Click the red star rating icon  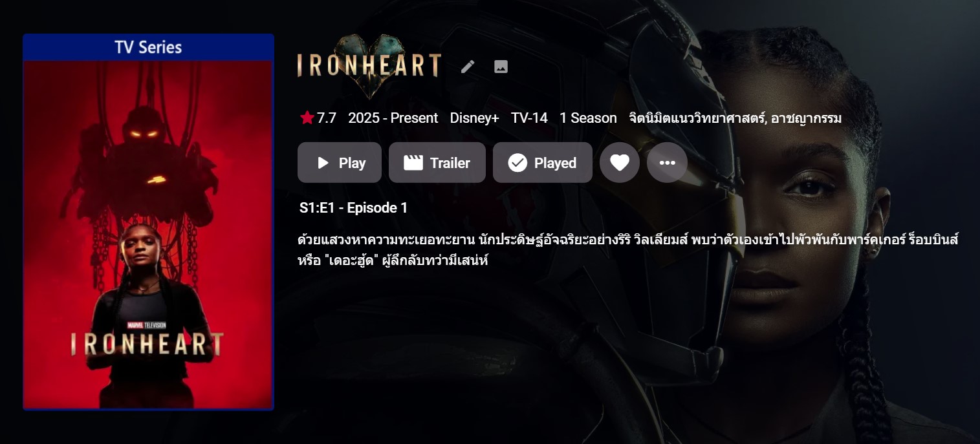click(x=307, y=118)
